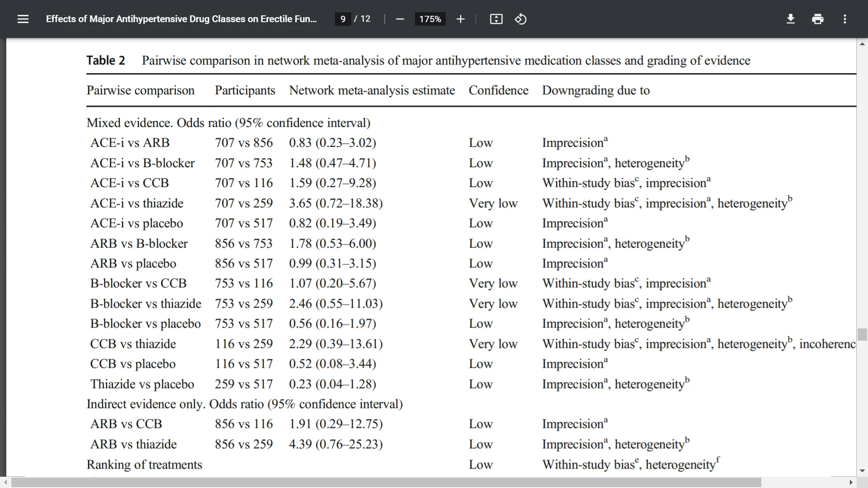Click the 'CCB vs thiazide' row label
The height and width of the screenshot is (488, 868).
[x=133, y=344]
